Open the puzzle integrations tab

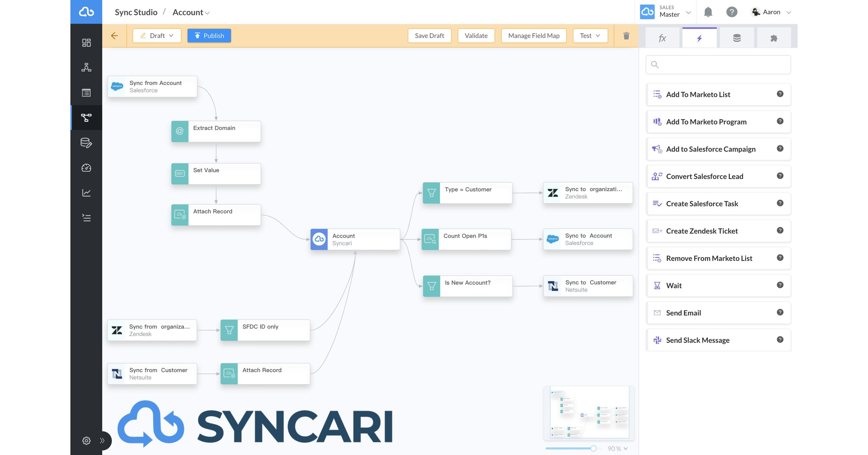(x=774, y=37)
